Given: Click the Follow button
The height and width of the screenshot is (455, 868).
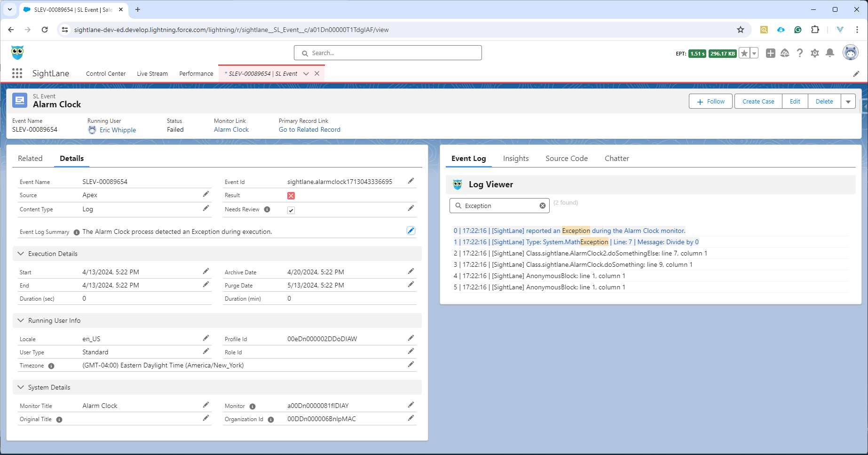Looking at the screenshot, I should 710,101.
